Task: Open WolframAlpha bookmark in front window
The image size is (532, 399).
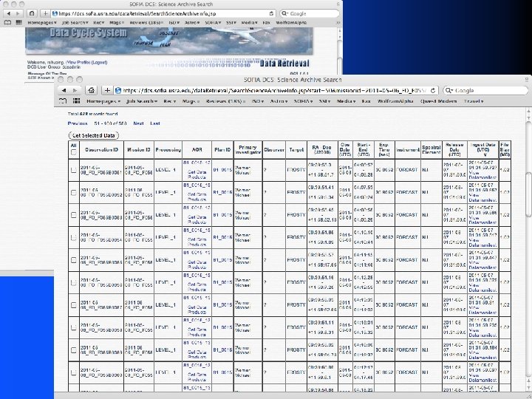Action: (395, 101)
